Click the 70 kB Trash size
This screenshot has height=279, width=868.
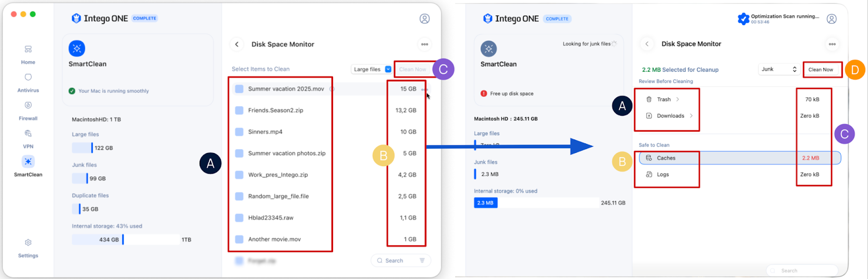tap(812, 99)
